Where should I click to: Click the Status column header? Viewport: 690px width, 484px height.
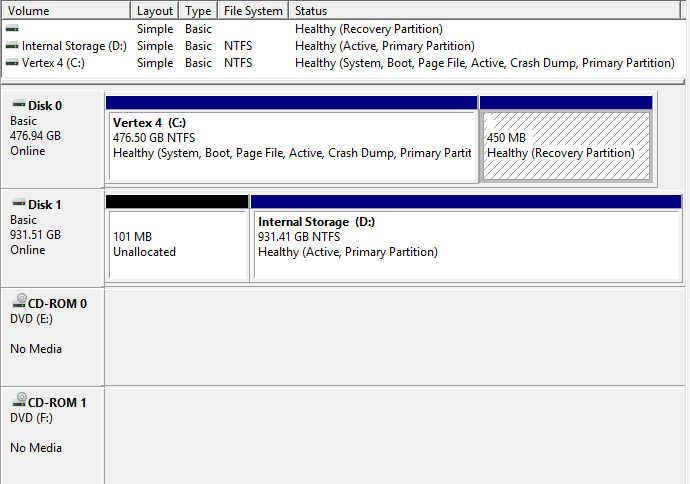tap(484, 11)
